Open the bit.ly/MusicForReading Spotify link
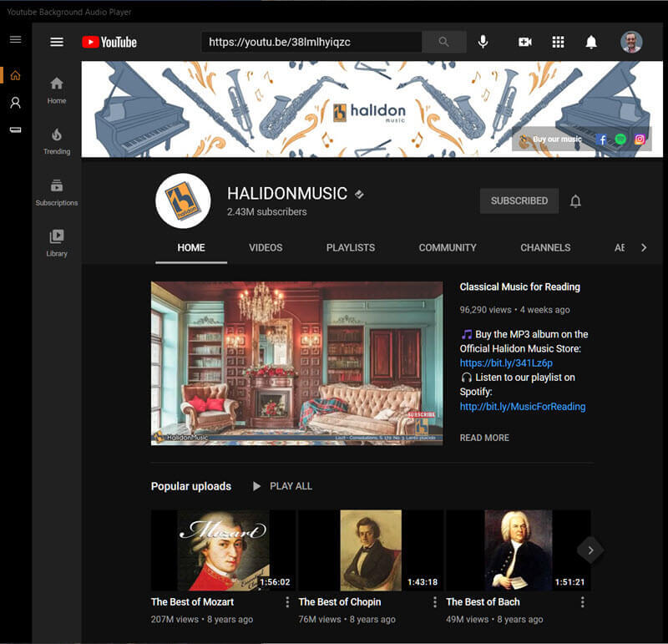This screenshot has height=644, width=668. click(523, 407)
